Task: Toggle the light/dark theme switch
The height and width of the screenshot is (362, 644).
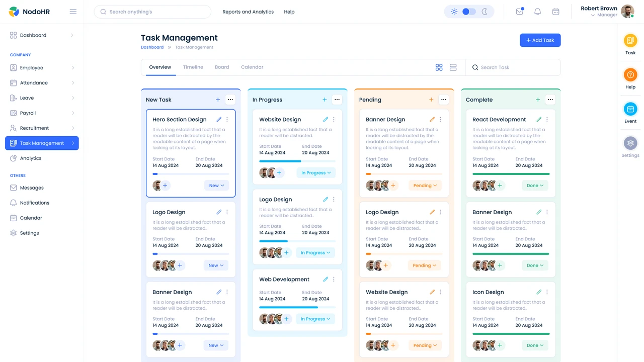Action: pos(469,12)
